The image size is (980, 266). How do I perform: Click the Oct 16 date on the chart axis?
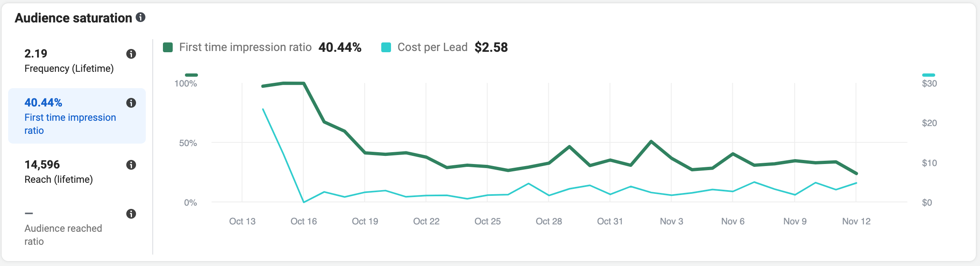click(303, 221)
